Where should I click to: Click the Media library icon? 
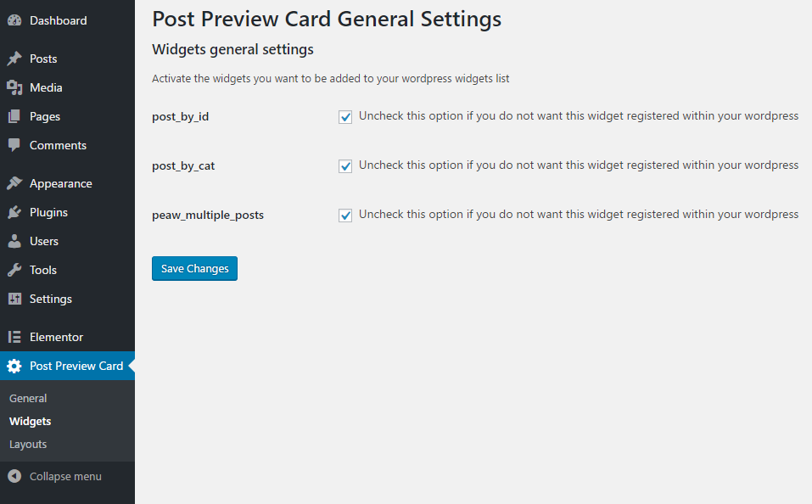(x=14, y=87)
